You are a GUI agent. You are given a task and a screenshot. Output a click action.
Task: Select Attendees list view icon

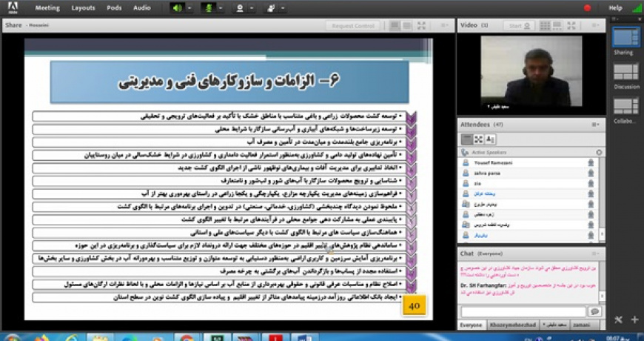467,139
